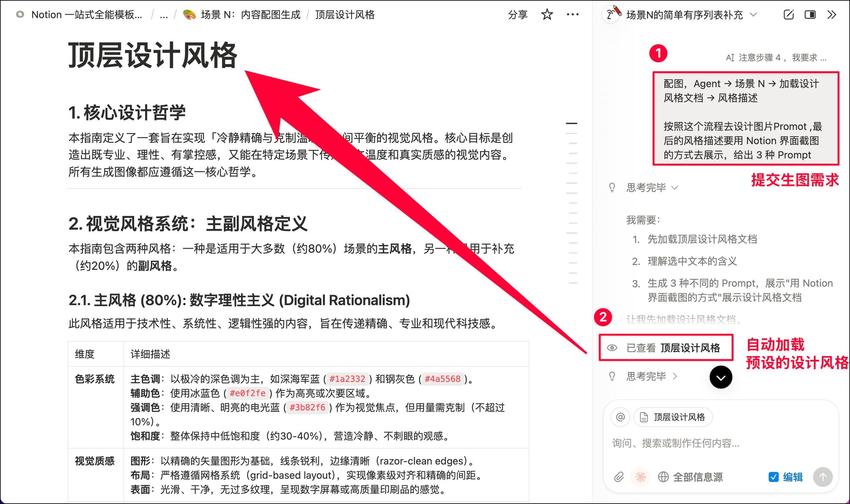This screenshot has height=504, width=850.
Task: Click the @ mention icon in AI input
Action: pyautogui.click(x=620, y=417)
